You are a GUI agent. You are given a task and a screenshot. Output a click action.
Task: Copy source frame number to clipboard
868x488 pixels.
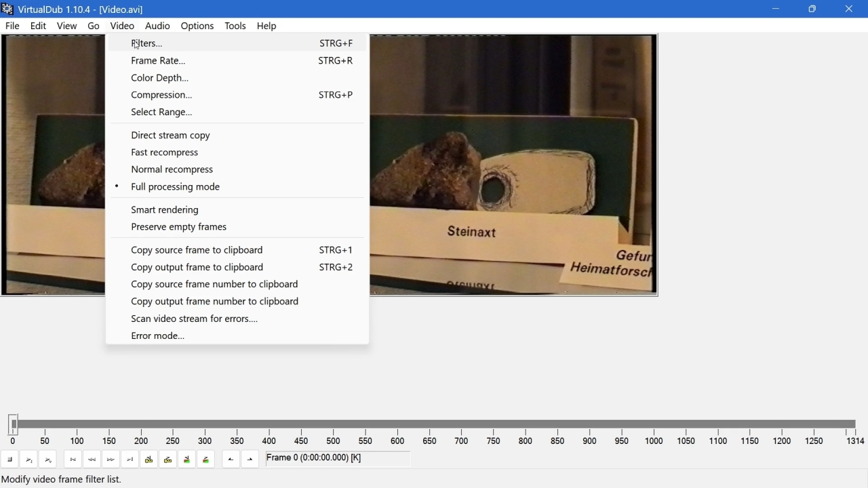click(237, 285)
